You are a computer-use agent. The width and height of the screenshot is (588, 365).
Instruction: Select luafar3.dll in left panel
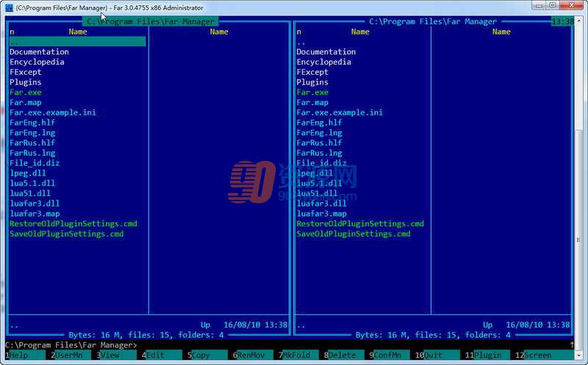point(35,203)
